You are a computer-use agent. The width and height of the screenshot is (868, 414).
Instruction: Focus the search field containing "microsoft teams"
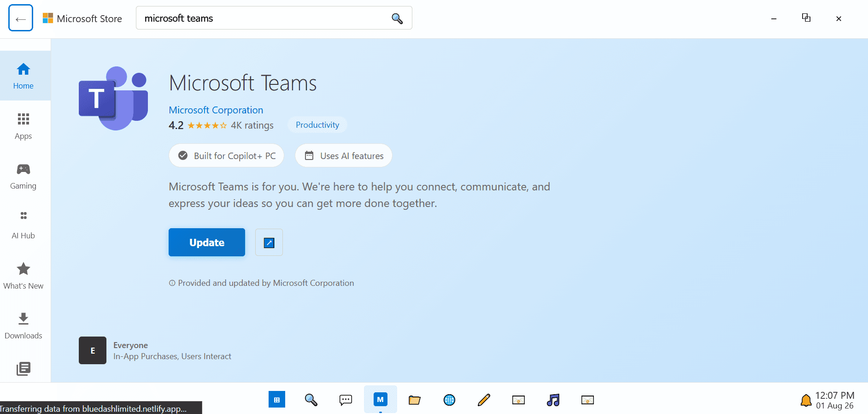(x=274, y=18)
